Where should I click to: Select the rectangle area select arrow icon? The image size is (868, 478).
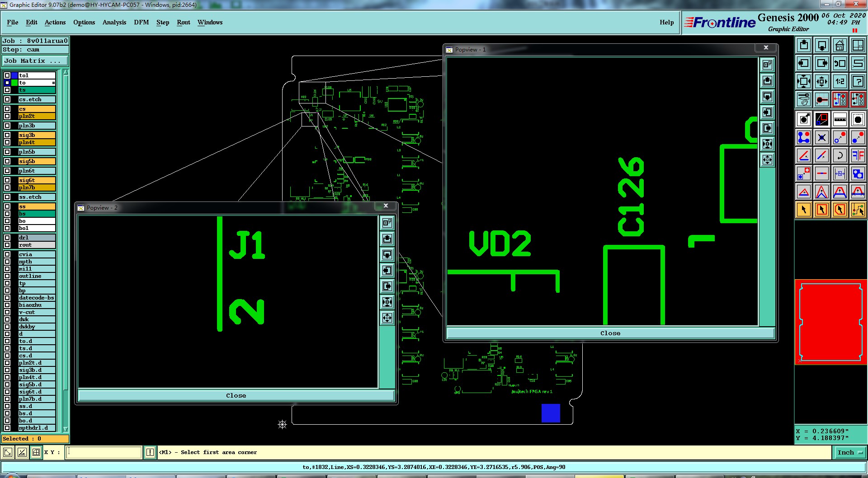tap(821, 210)
